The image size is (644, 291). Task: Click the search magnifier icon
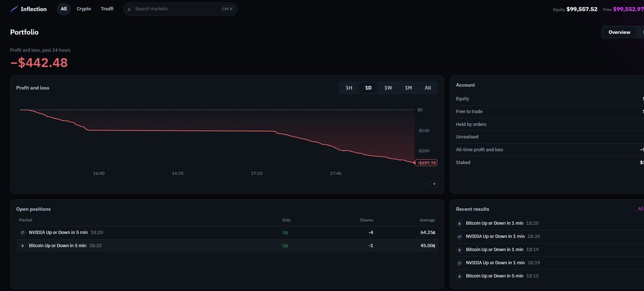coord(129,9)
